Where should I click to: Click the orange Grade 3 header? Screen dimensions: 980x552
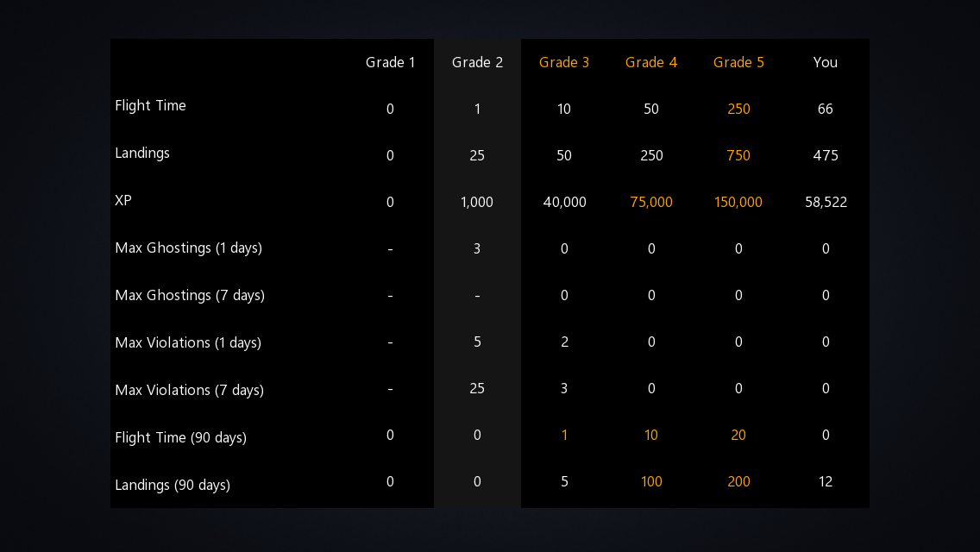pyautogui.click(x=563, y=62)
